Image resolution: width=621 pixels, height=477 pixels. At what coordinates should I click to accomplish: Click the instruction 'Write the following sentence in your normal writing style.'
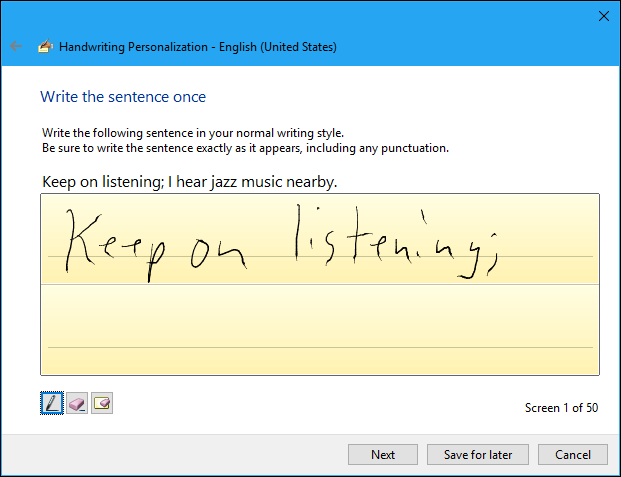click(193, 133)
